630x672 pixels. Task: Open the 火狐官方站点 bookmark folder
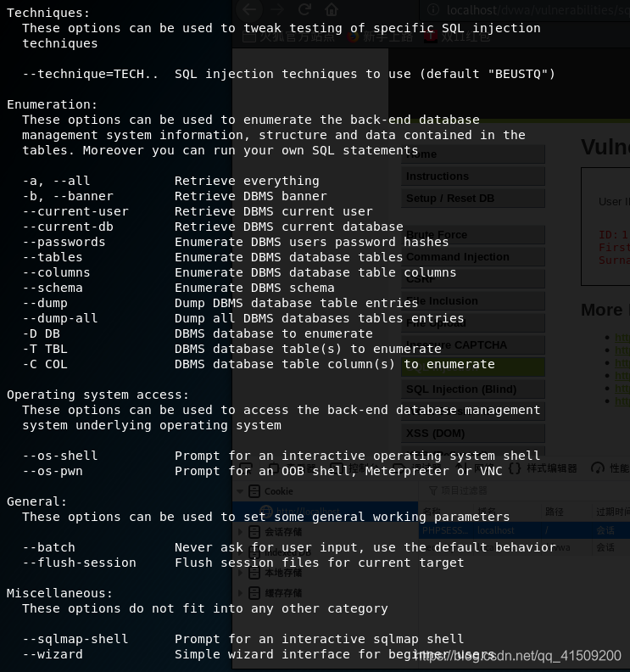pos(288,36)
